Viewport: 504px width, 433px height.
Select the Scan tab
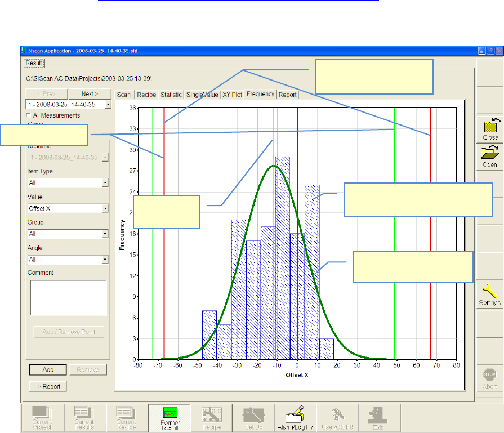(x=124, y=95)
